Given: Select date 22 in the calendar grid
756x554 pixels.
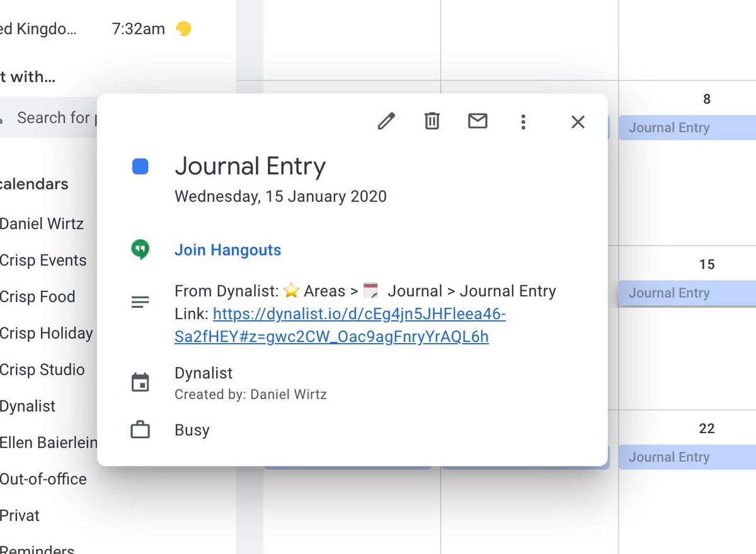Looking at the screenshot, I should 707,429.
